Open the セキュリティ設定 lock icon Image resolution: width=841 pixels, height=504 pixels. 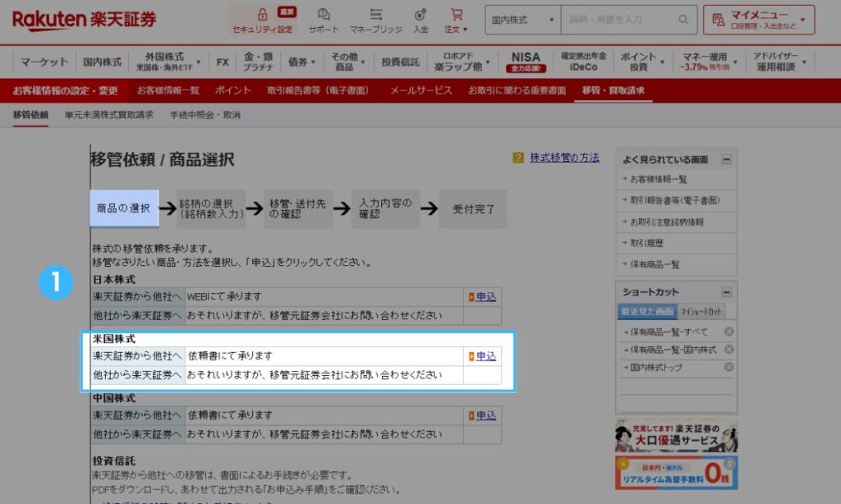coord(261,15)
